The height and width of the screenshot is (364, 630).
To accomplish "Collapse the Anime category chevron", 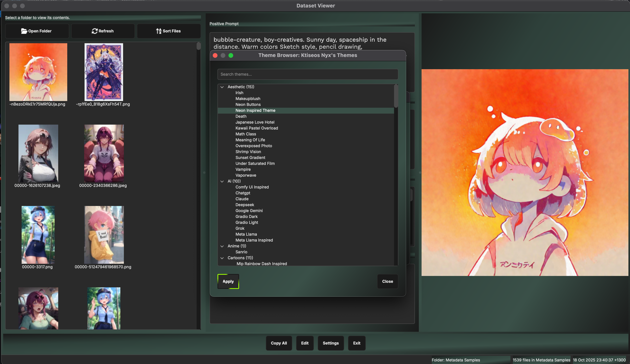I will click(222, 246).
